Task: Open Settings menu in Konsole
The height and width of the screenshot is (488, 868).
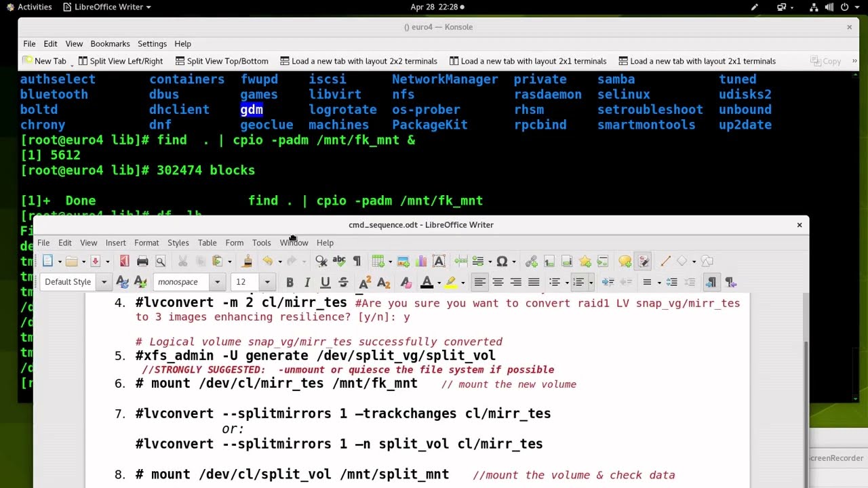Action: (152, 44)
